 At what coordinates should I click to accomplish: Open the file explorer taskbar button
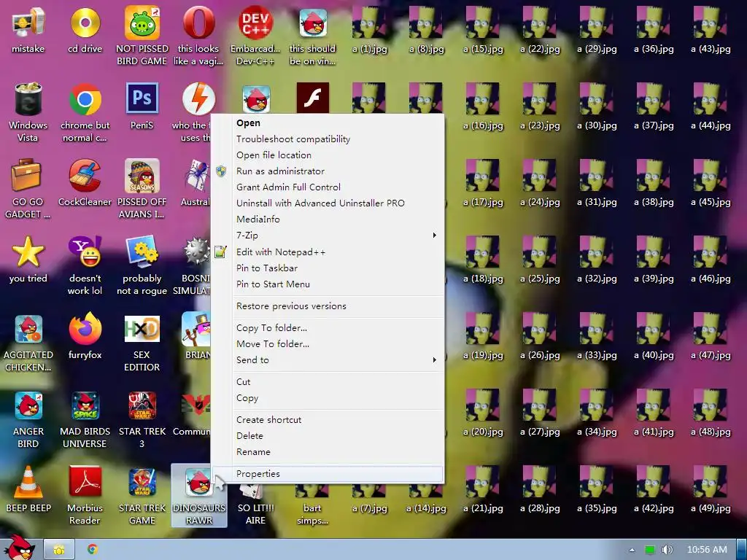point(59,550)
